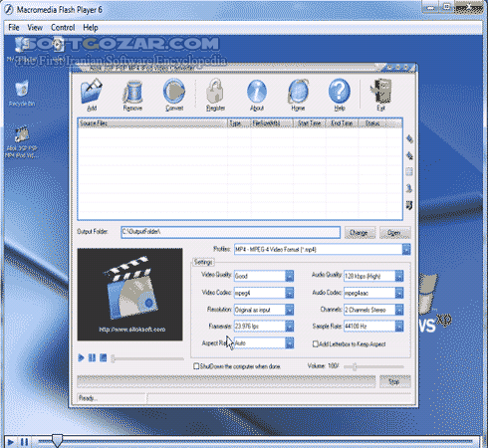Click the fourth icon beside the file list
The height and width of the screenshot is (448, 488).
409,188
